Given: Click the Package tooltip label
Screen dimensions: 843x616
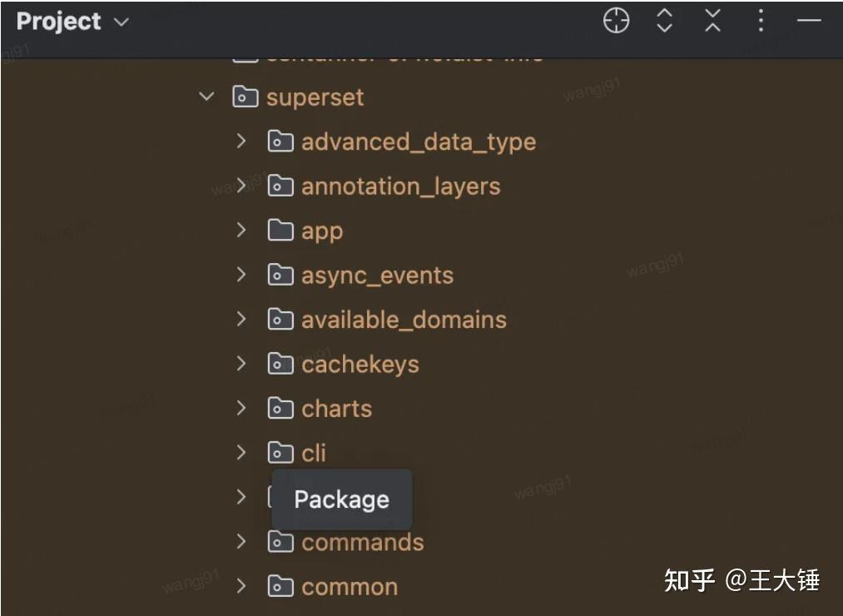Looking at the screenshot, I should click(341, 499).
